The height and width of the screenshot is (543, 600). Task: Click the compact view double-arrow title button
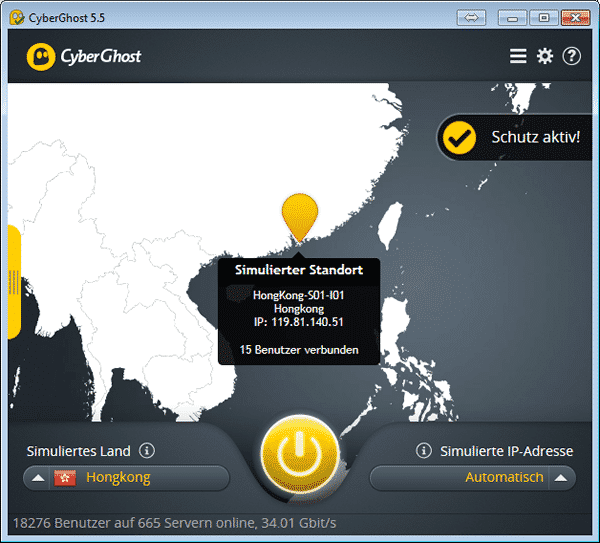click(x=471, y=18)
